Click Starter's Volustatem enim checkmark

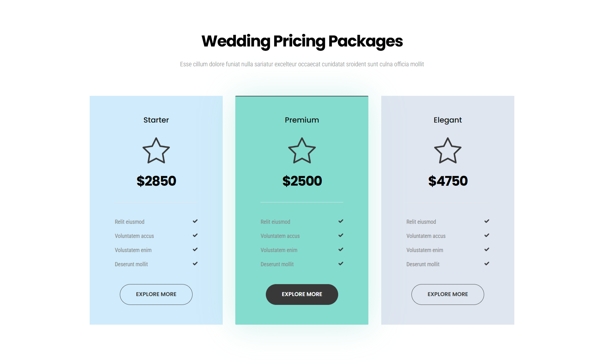(x=195, y=250)
